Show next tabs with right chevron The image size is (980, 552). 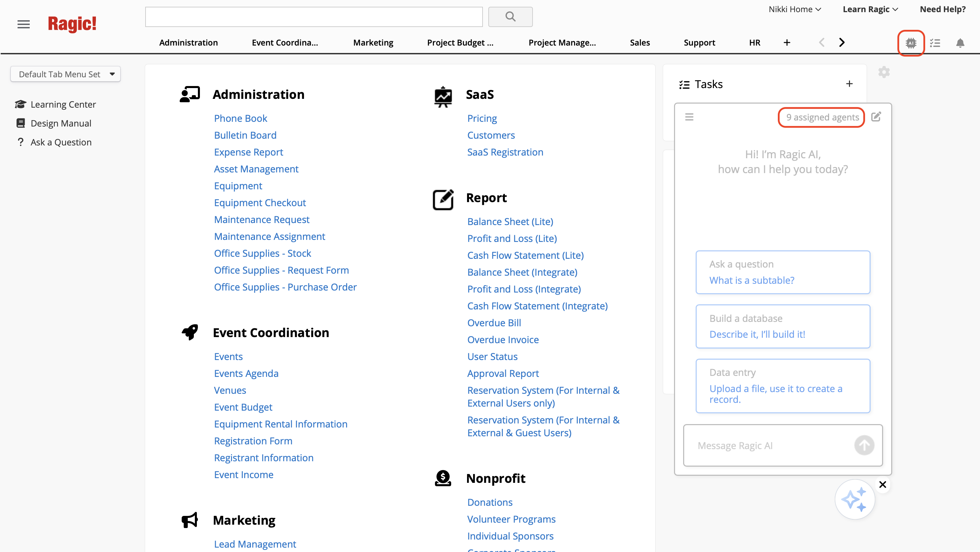tap(842, 43)
